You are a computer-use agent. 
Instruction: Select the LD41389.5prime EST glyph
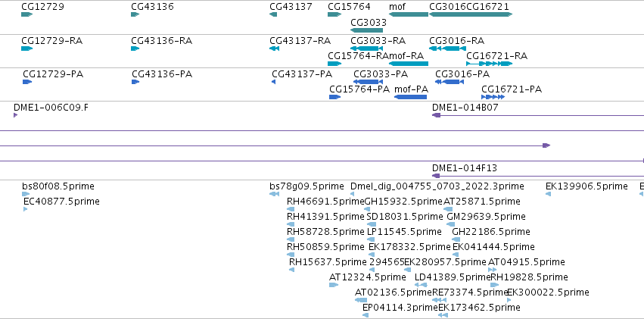[421, 285]
